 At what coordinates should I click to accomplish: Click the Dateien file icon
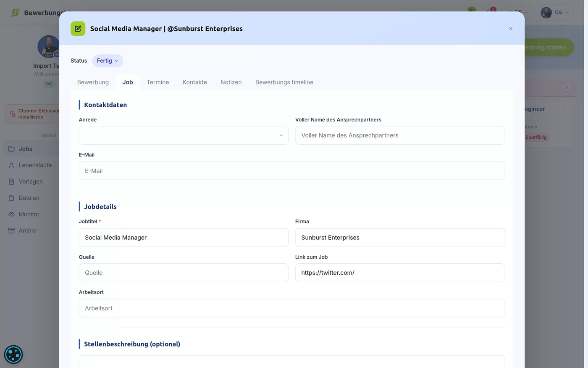pos(11,198)
